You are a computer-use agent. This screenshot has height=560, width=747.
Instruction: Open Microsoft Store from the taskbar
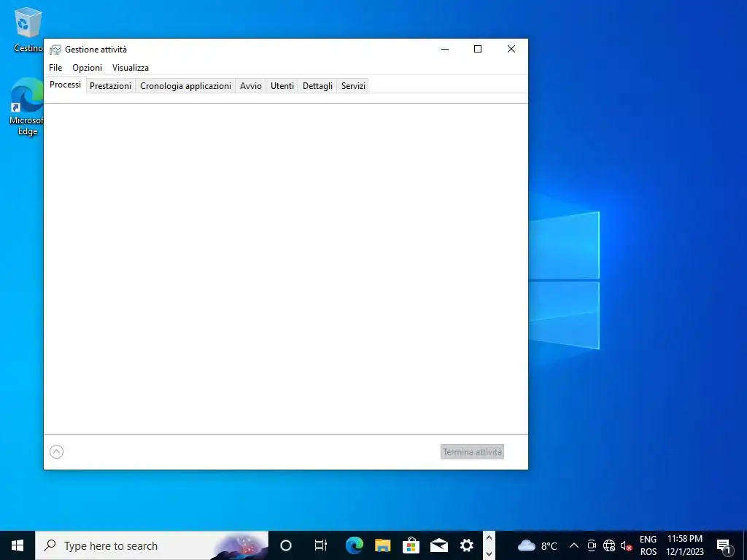(411, 545)
